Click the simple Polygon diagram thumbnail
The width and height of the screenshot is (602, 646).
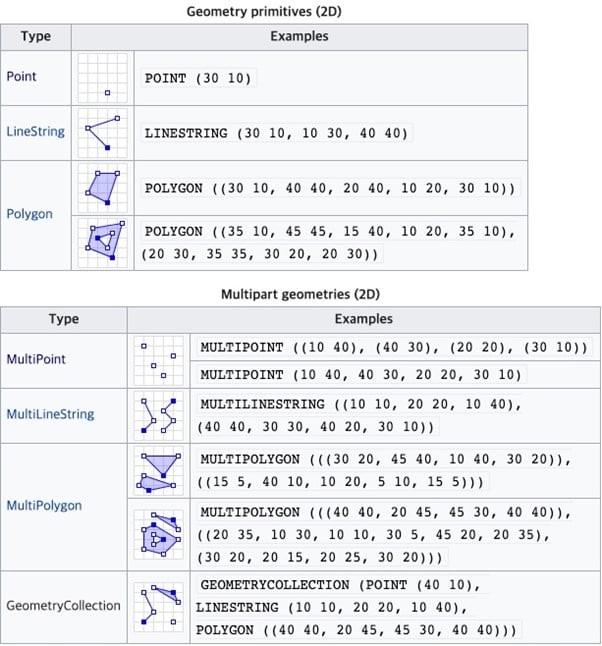[102, 187]
